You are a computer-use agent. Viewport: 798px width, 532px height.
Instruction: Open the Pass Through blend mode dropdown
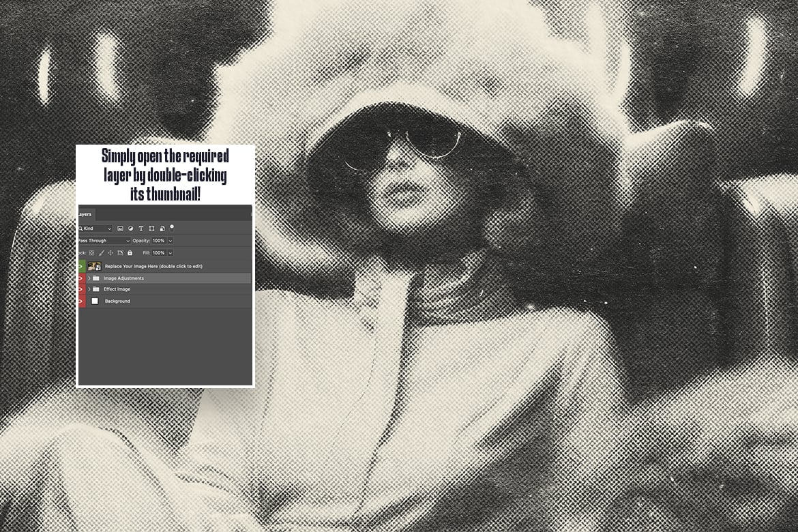(104, 241)
